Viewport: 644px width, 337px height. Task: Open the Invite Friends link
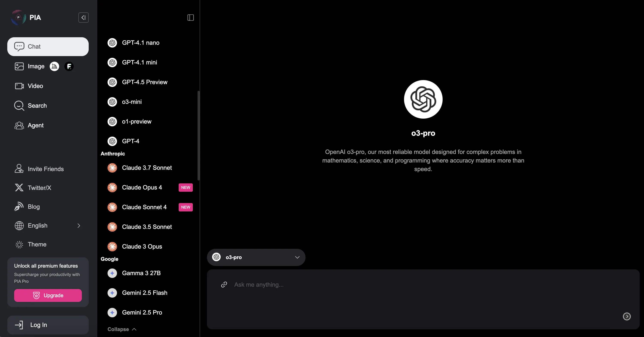pyautogui.click(x=48, y=169)
